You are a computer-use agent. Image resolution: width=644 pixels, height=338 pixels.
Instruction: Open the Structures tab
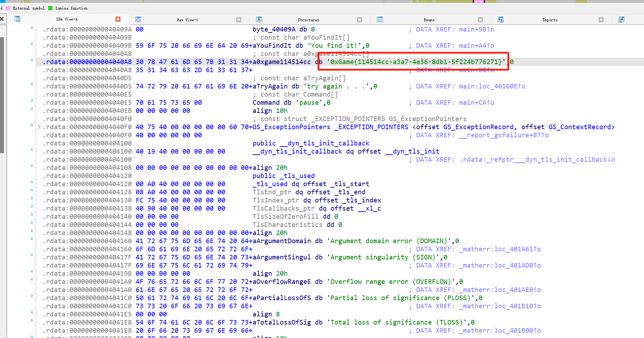point(308,20)
